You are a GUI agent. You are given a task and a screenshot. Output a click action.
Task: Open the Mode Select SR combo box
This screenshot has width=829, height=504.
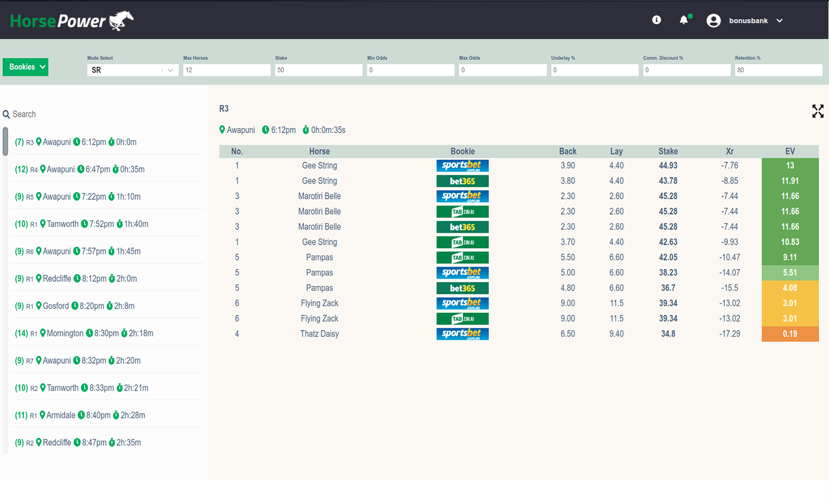coord(133,70)
